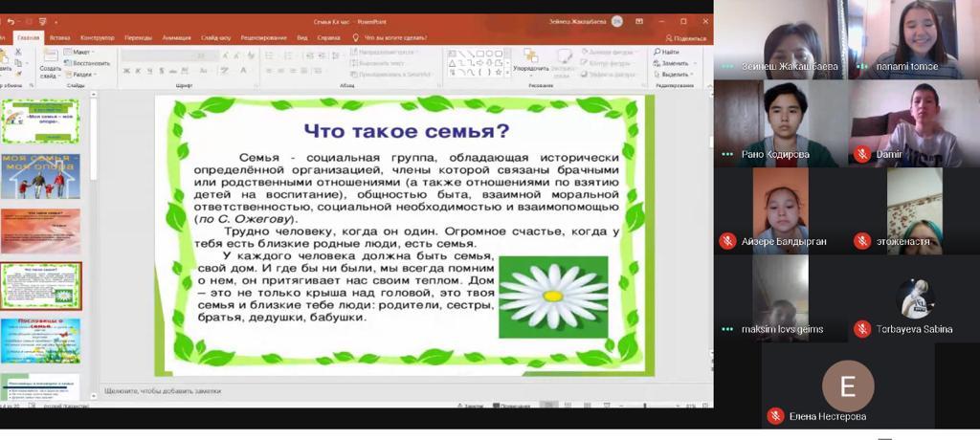
Task: Switch to the Анимация (Animations) tab
Action: (176, 37)
